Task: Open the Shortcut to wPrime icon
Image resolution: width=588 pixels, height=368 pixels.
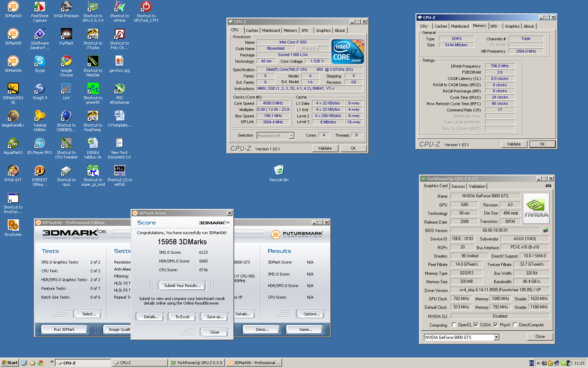Action: point(119,12)
